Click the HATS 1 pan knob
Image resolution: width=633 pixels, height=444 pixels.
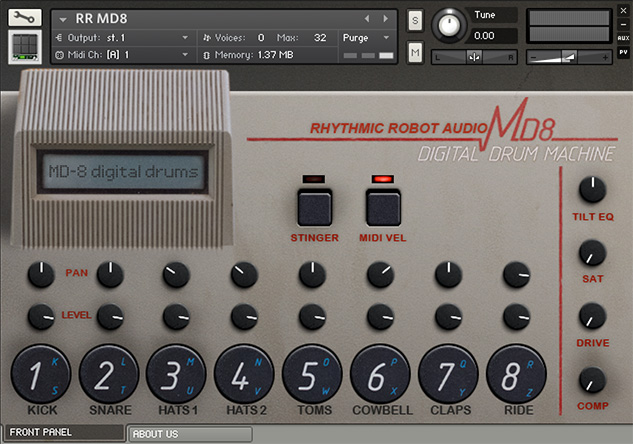176,274
